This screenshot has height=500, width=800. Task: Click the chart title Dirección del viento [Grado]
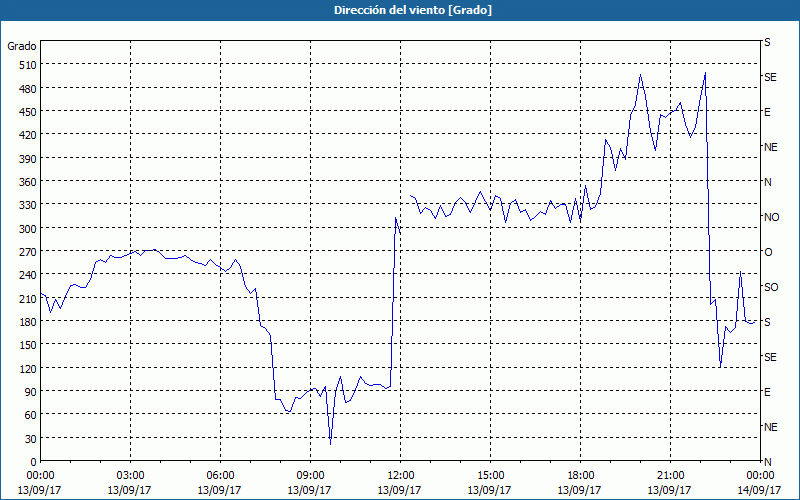413,10
